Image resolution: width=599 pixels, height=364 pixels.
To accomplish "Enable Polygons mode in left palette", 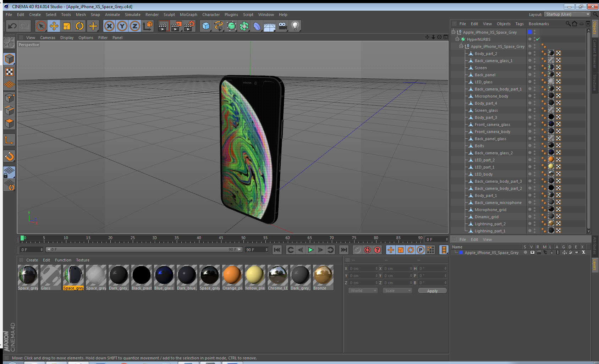I will (x=9, y=123).
